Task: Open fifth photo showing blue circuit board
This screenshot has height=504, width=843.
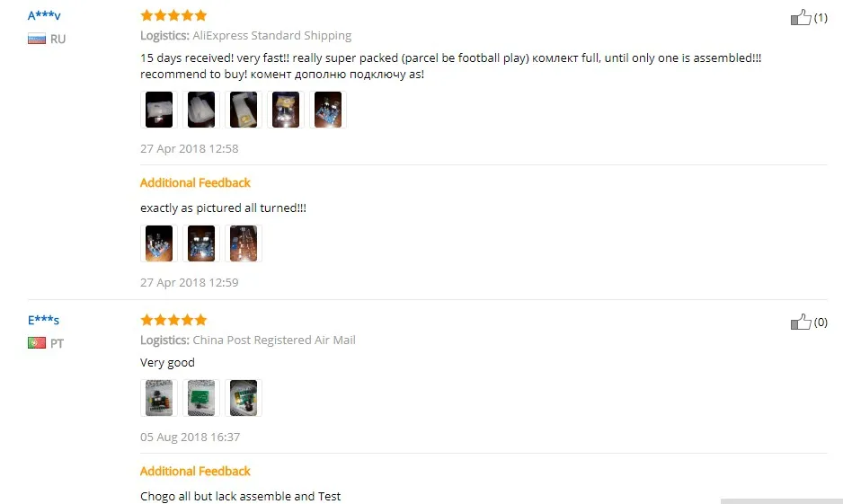Action: coord(328,110)
